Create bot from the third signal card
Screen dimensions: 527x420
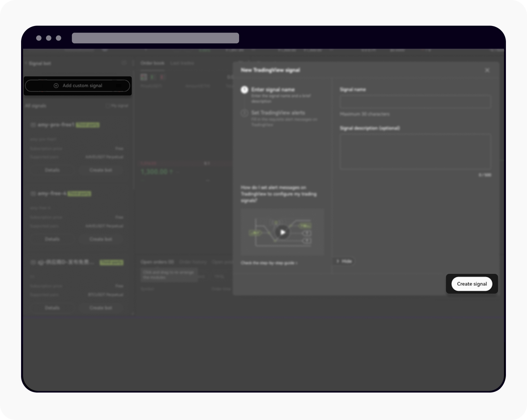click(101, 308)
